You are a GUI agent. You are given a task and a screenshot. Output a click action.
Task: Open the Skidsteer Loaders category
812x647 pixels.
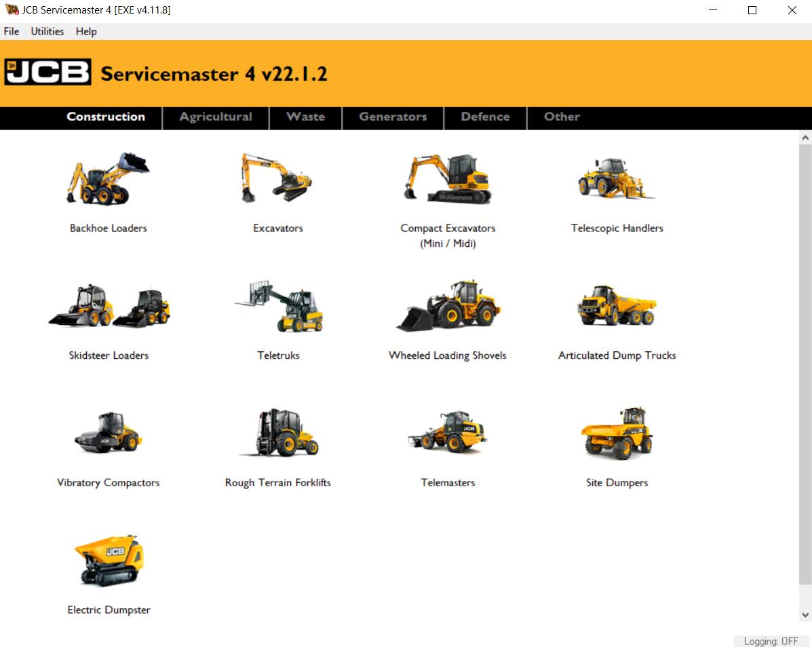click(109, 307)
